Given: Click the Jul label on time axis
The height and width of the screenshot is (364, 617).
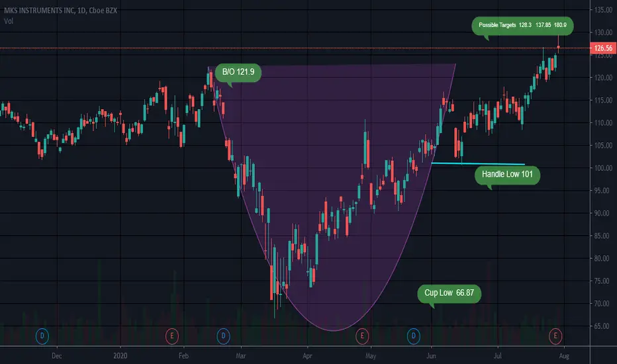Looking at the screenshot, I should 498,356.
